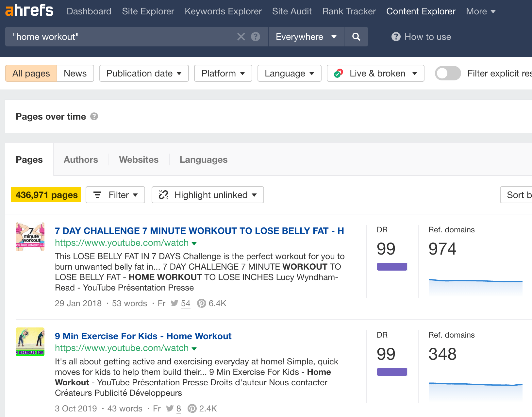This screenshot has width=532, height=417.
Task: Open the '9 Min Exercise For Kids' result
Action: (x=143, y=336)
